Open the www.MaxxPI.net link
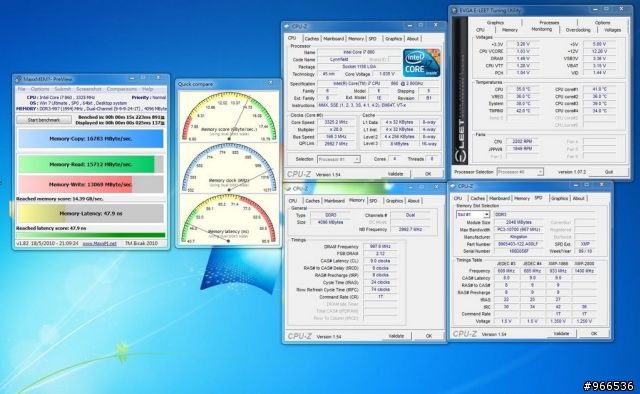The width and height of the screenshot is (640, 394). pyautogui.click(x=100, y=243)
